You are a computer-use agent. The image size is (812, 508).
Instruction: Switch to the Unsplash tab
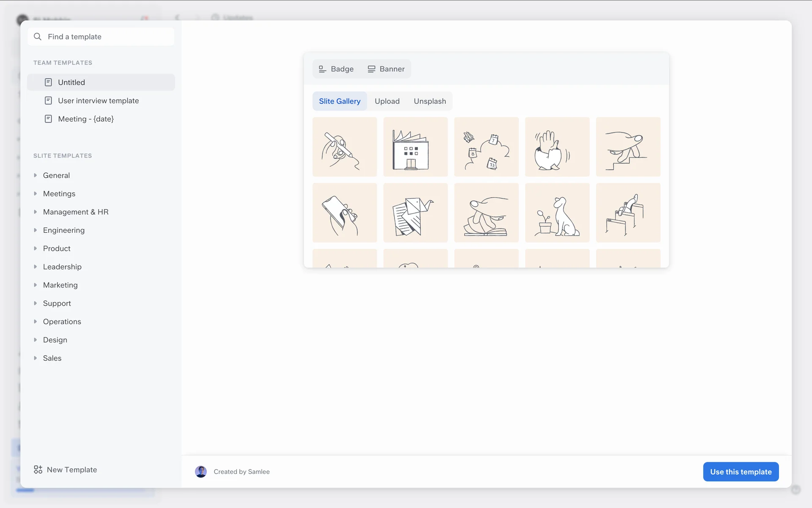pos(430,101)
